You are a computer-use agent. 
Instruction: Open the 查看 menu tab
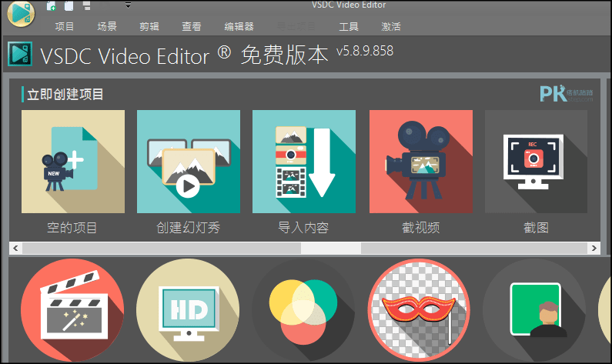(x=192, y=26)
